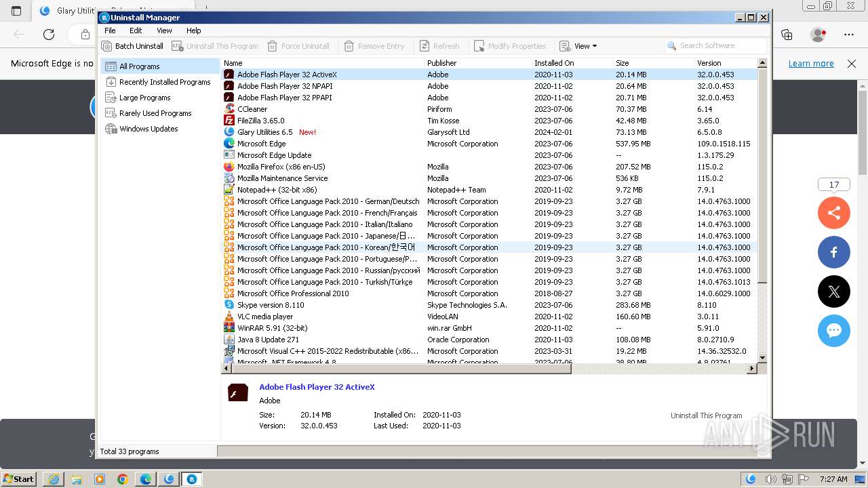The image size is (868, 488).
Task: Click the WinRAR 5.91 icon
Action: click(x=229, y=328)
